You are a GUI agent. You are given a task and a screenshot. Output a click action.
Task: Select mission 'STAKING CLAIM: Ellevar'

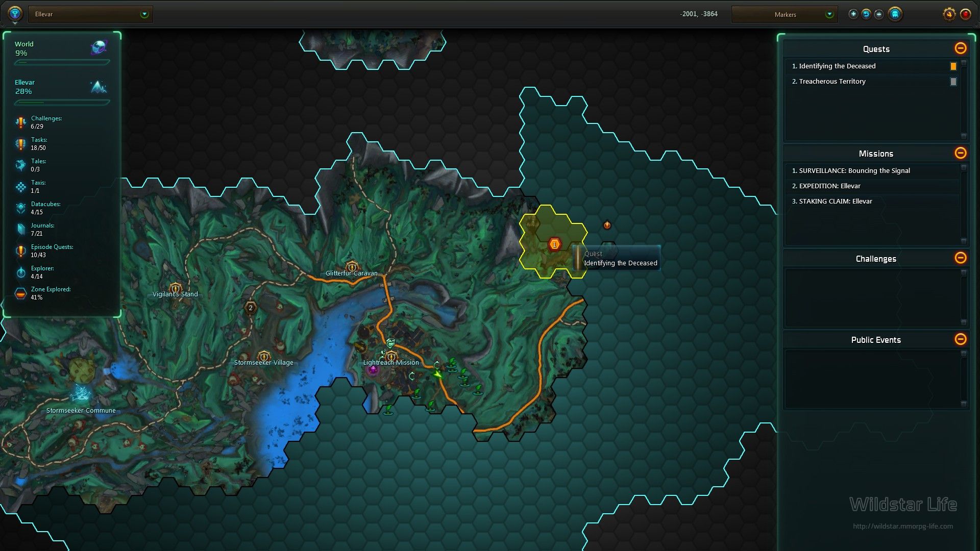pos(872,202)
